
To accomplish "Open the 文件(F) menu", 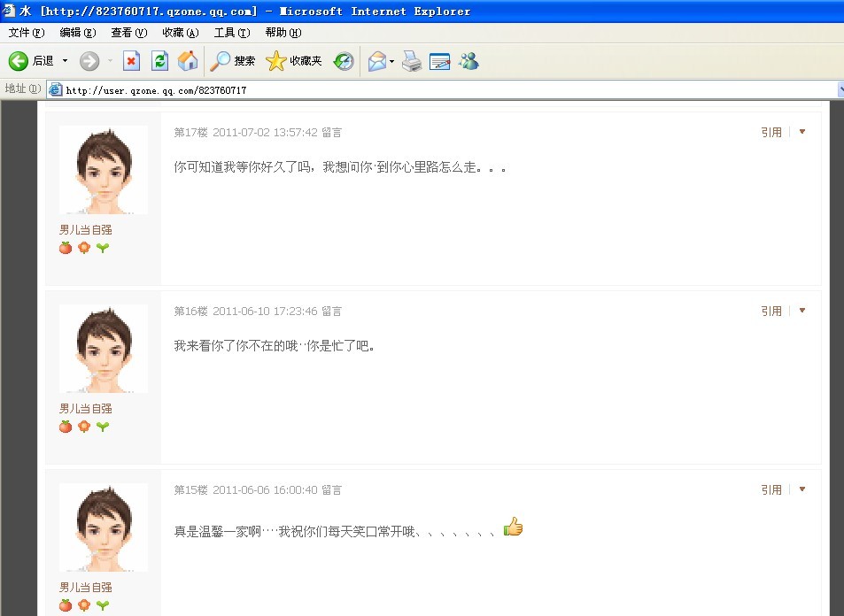I will [x=27, y=33].
